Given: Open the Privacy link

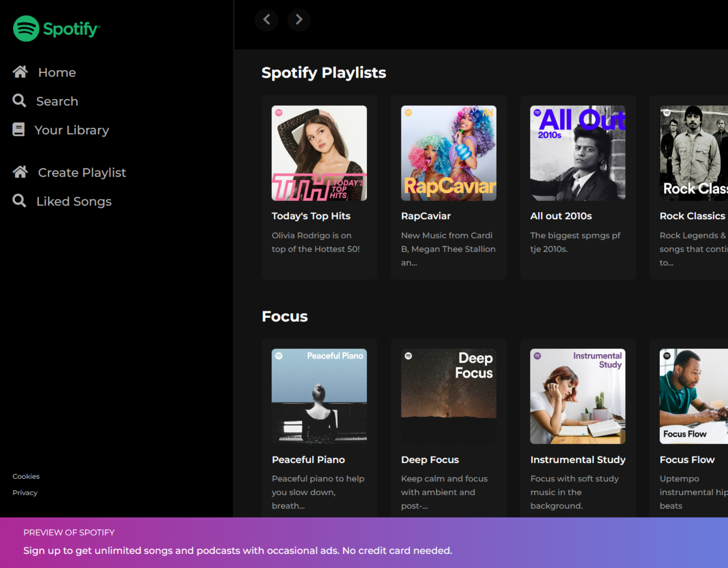Looking at the screenshot, I should click(25, 493).
